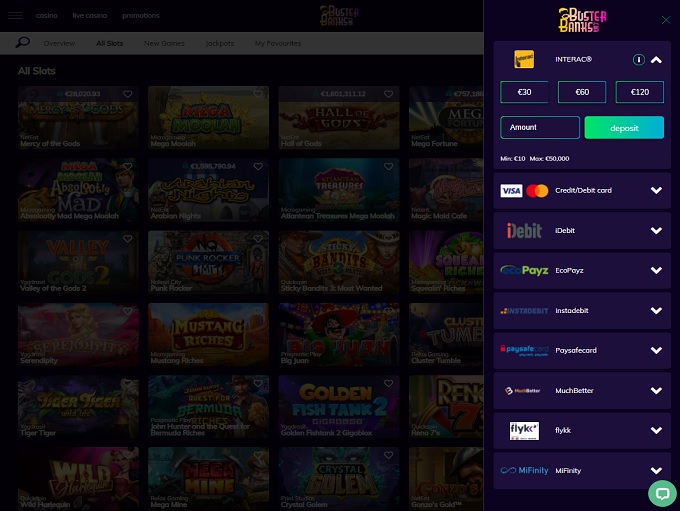680x511 pixels.
Task: Favourite Punk Rocker with heart icon
Action: click(258, 239)
